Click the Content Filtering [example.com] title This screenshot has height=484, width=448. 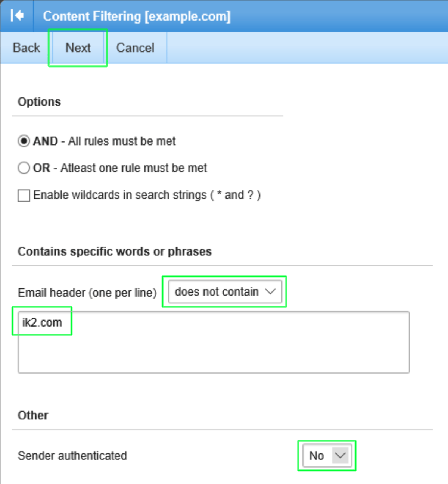click(137, 16)
